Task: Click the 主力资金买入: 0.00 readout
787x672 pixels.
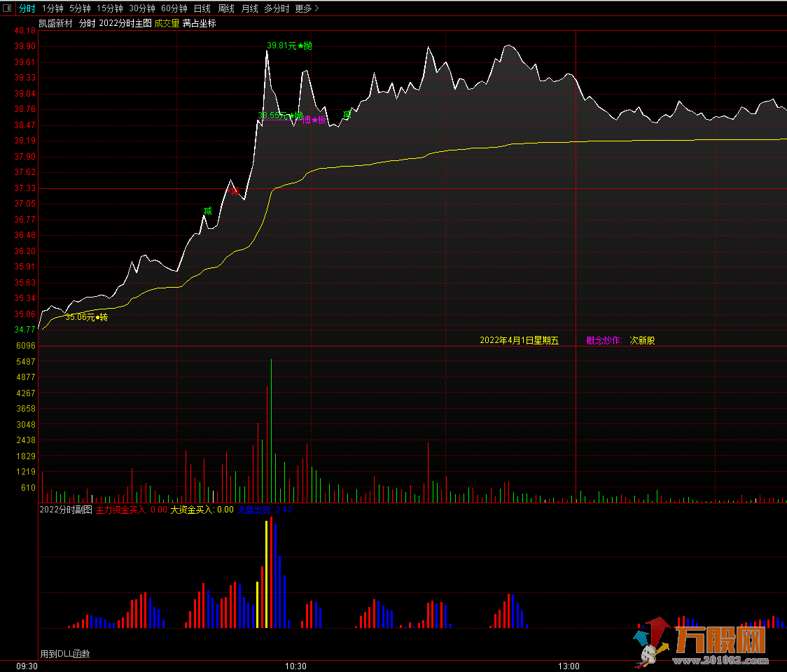Action: coord(132,510)
